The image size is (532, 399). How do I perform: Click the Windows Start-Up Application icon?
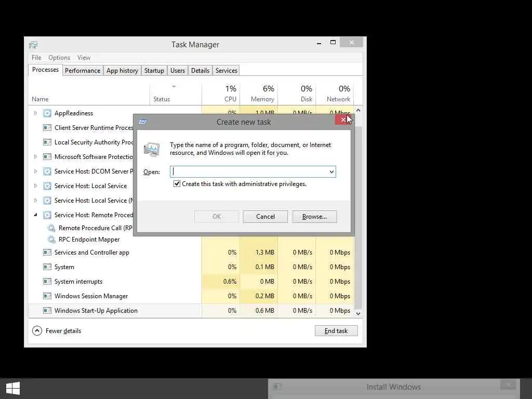click(x=47, y=311)
